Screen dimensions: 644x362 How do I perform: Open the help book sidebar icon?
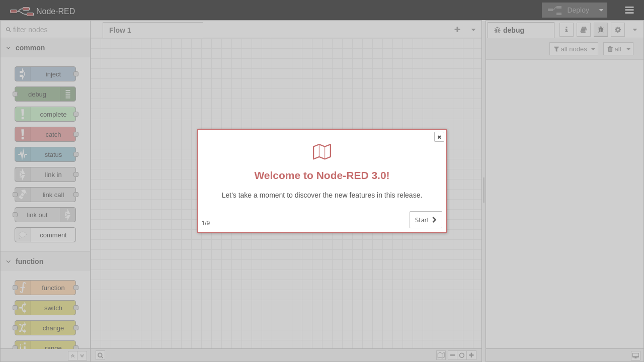click(584, 30)
